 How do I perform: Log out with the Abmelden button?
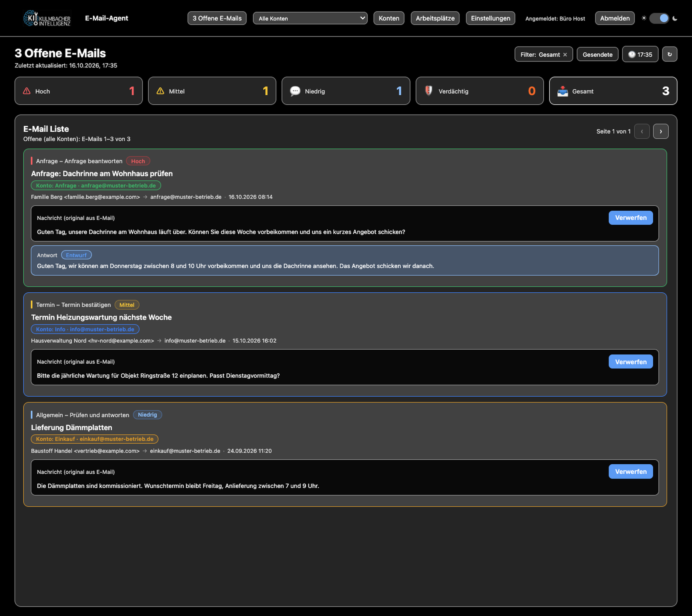click(614, 18)
